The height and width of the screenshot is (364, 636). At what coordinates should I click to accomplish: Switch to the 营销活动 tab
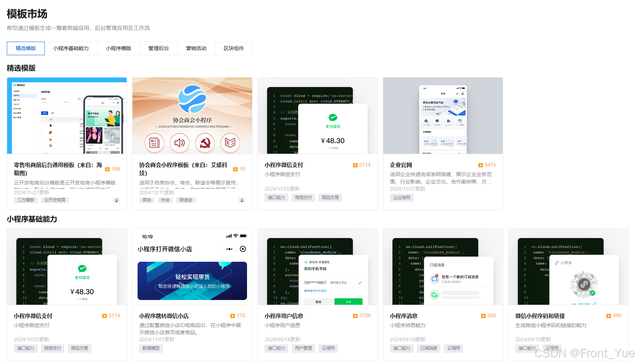point(196,48)
